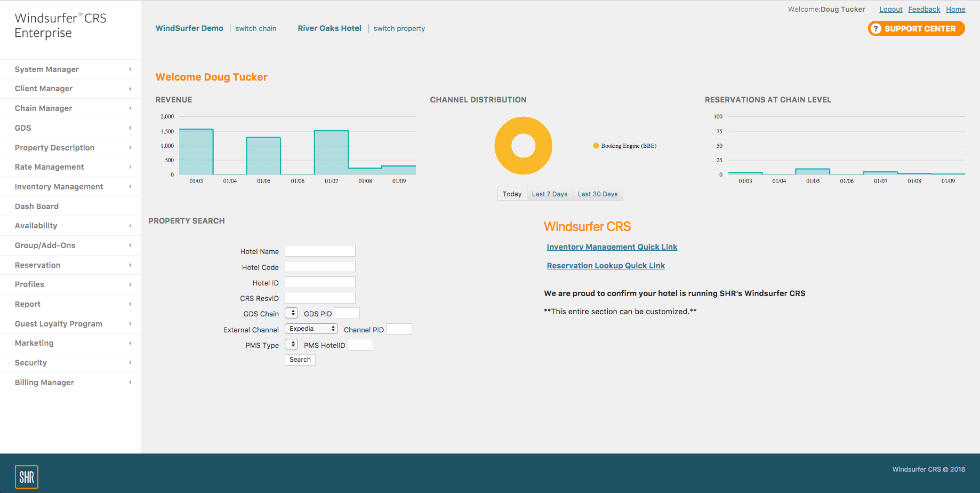Click the Hotel Name input field
The image size is (980, 493).
320,251
